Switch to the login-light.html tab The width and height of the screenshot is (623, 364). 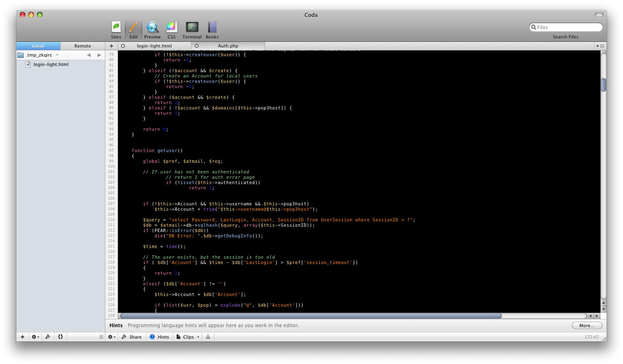154,46
